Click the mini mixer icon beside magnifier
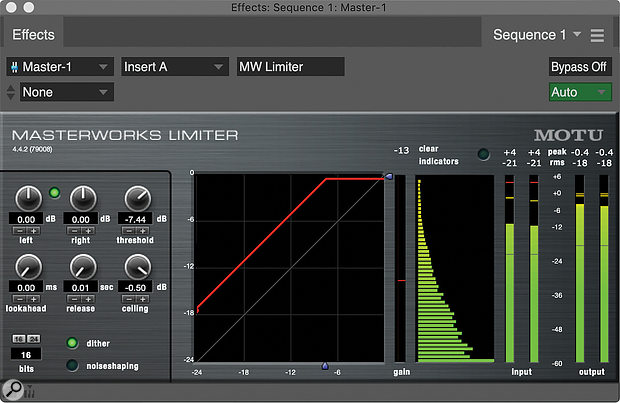 pyautogui.click(x=30, y=392)
